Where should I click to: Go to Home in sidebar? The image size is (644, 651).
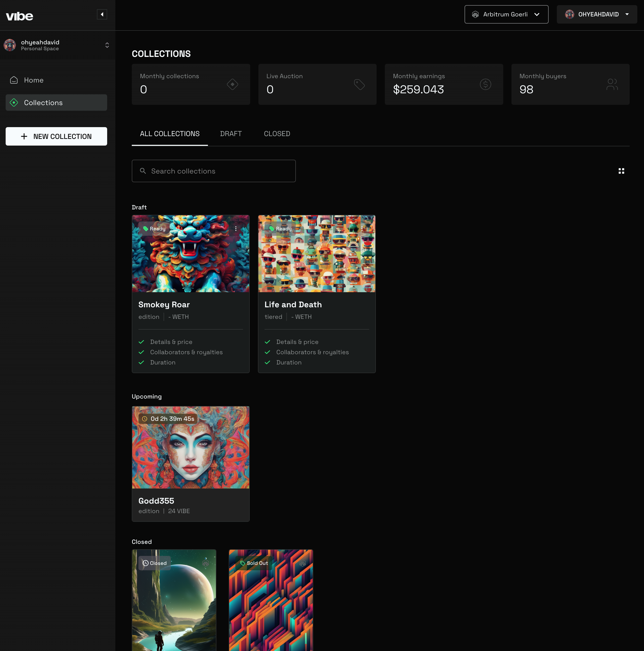point(34,80)
